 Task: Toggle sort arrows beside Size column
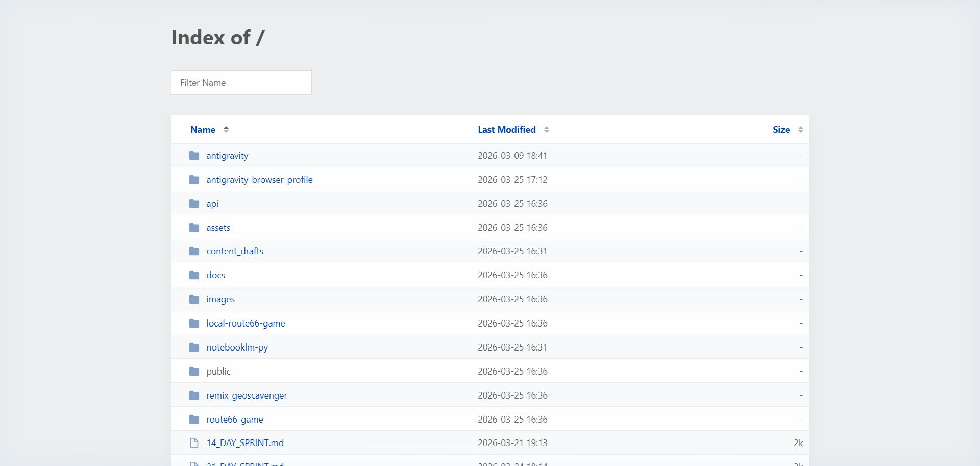tap(800, 130)
